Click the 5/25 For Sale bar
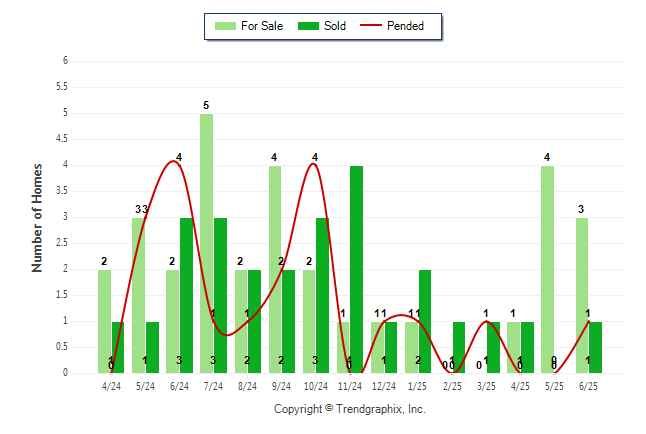Screen dimensions: 646x434 coord(548,270)
